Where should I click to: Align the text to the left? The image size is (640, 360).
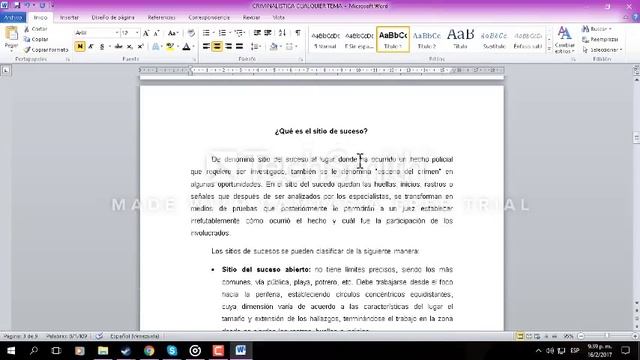207,47
